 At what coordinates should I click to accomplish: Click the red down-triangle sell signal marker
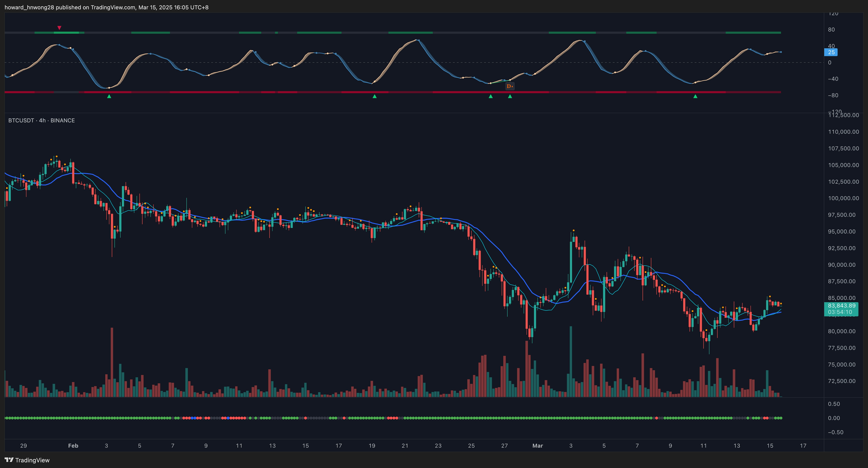59,28
